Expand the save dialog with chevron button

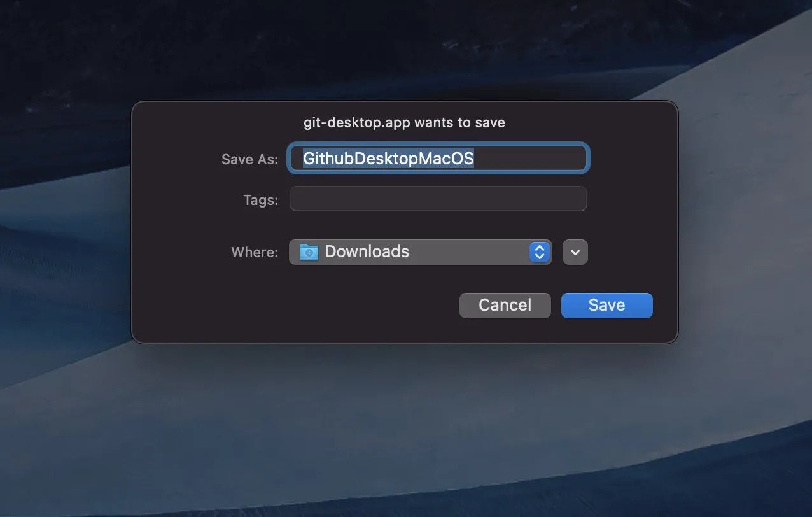point(575,252)
